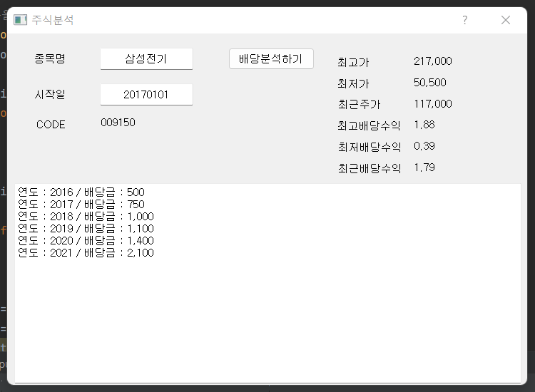Click the 최근배당수익 value 1.79
This screenshot has width=535, height=392.
pyautogui.click(x=424, y=167)
